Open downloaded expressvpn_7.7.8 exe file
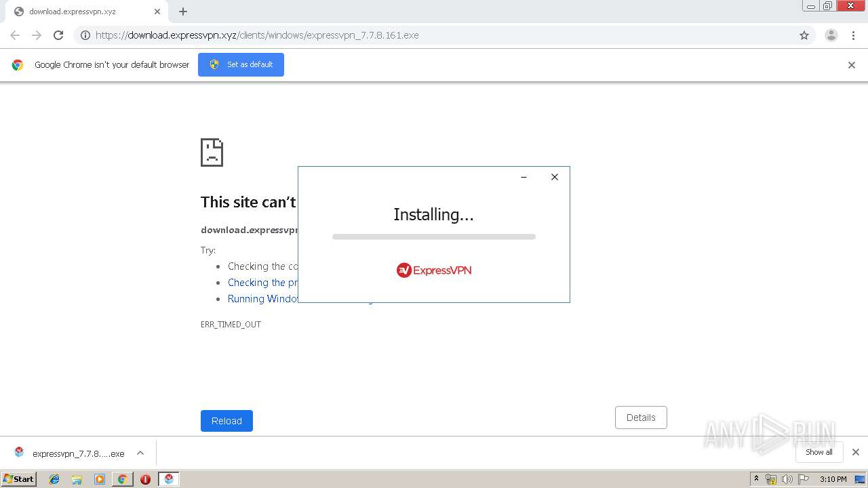Screen dimensions: 868x488 click(70, 453)
